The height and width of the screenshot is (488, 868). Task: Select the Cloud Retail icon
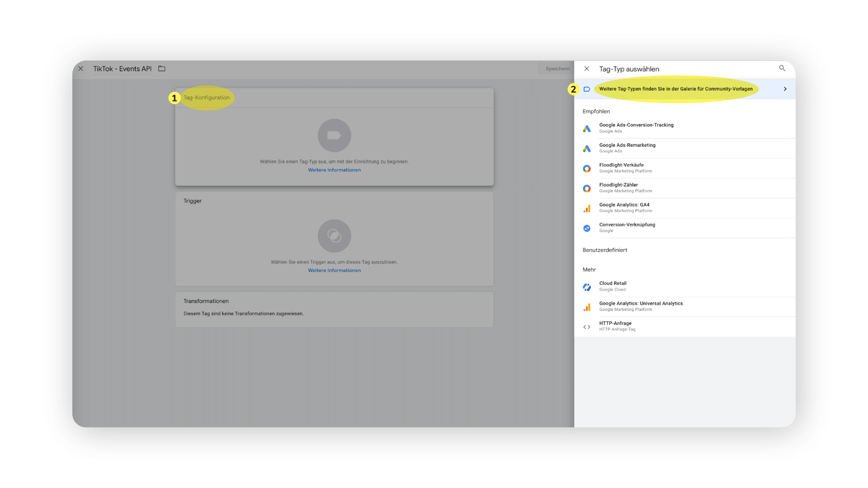coord(587,287)
